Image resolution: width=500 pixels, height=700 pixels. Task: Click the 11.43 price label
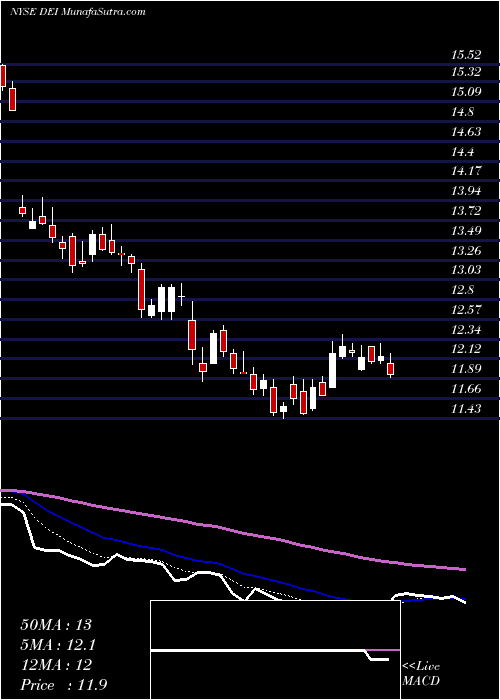tap(466, 409)
